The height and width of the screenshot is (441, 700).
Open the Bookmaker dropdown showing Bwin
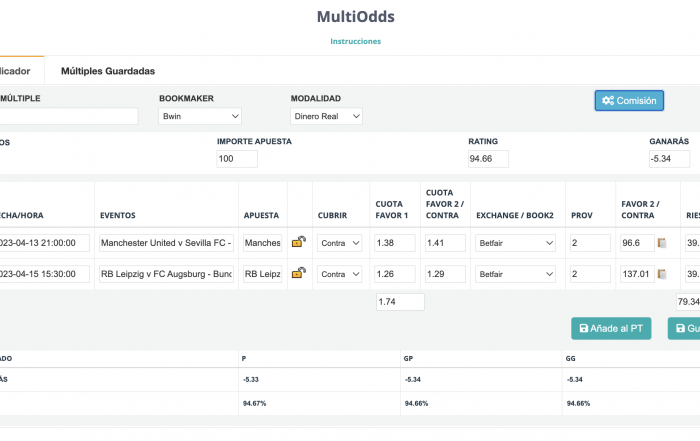click(x=200, y=116)
